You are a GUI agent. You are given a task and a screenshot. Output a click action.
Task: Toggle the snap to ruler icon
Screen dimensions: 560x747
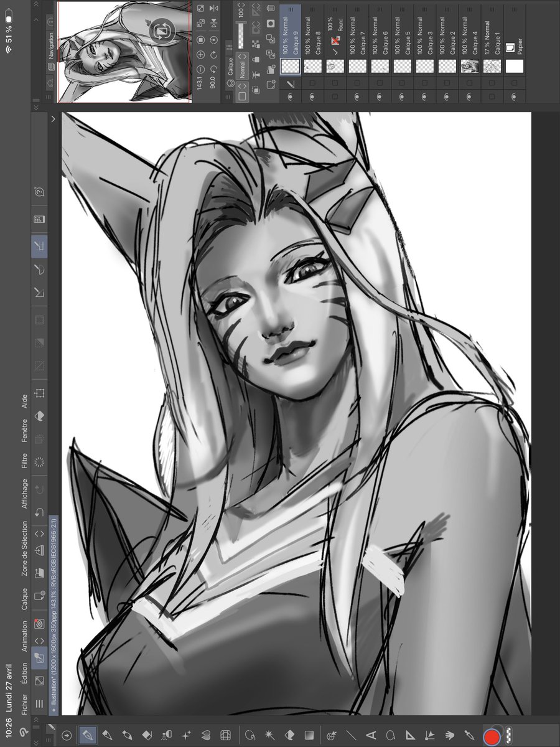coord(39,291)
